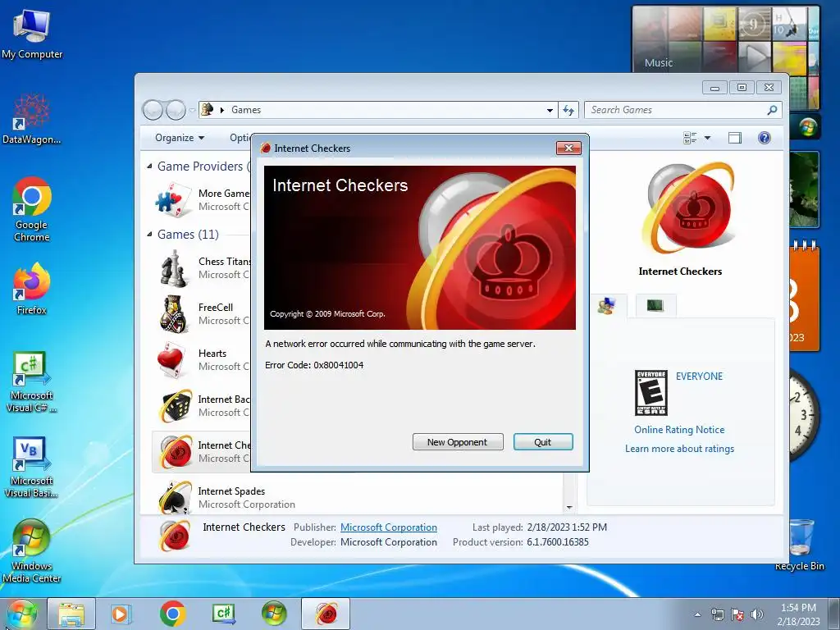
Task: Open Windows flag taskbar icon
Action: click(x=274, y=614)
